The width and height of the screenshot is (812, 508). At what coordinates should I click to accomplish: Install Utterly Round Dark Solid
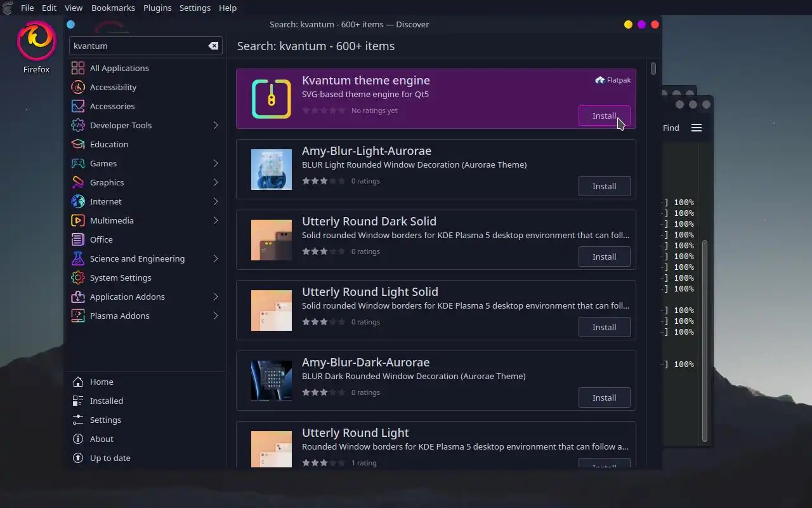604,257
